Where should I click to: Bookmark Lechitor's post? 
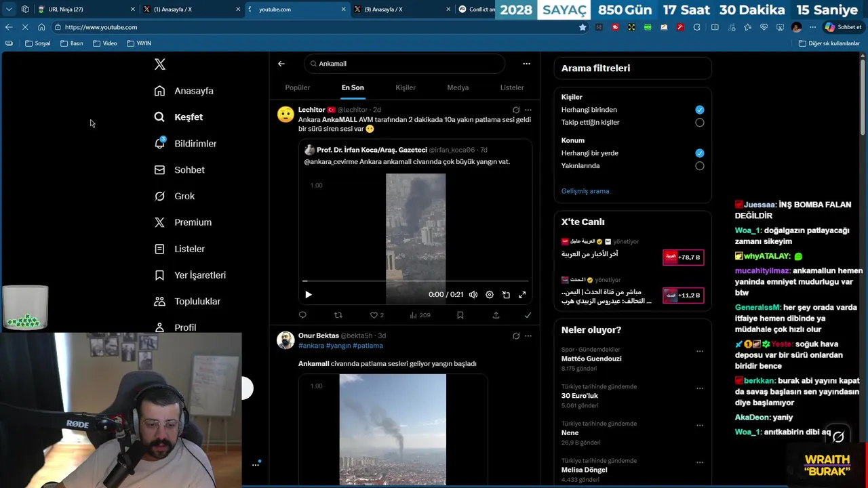(460, 315)
